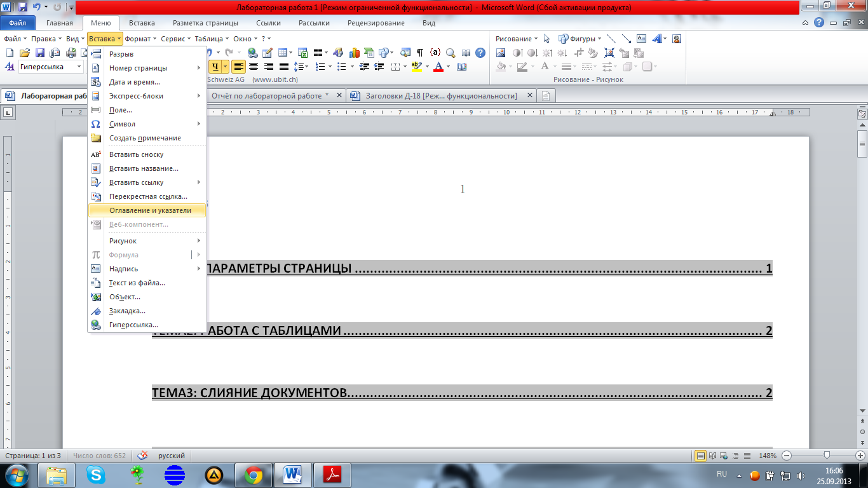This screenshot has width=868, height=488.
Task: Click the Страница: 1 из 3 status indicator
Action: coord(33,456)
